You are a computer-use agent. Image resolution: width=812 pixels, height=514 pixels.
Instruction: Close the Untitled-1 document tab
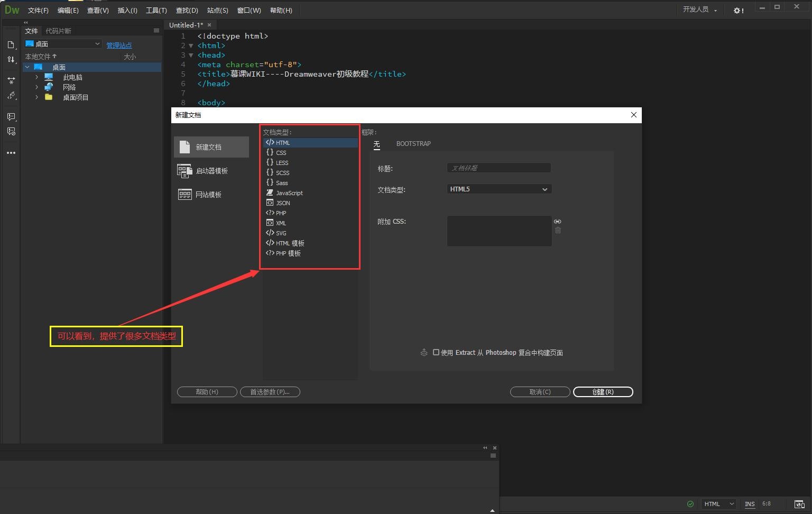point(209,25)
